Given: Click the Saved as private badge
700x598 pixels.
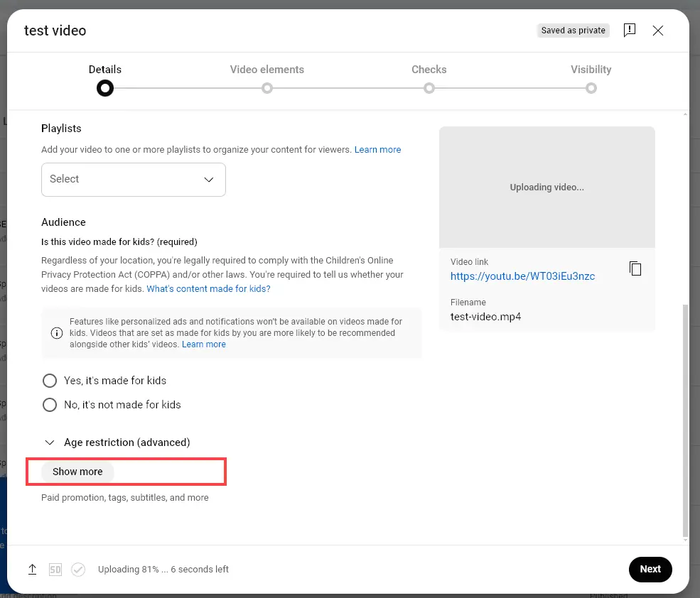Looking at the screenshot, I should point(573,30).
